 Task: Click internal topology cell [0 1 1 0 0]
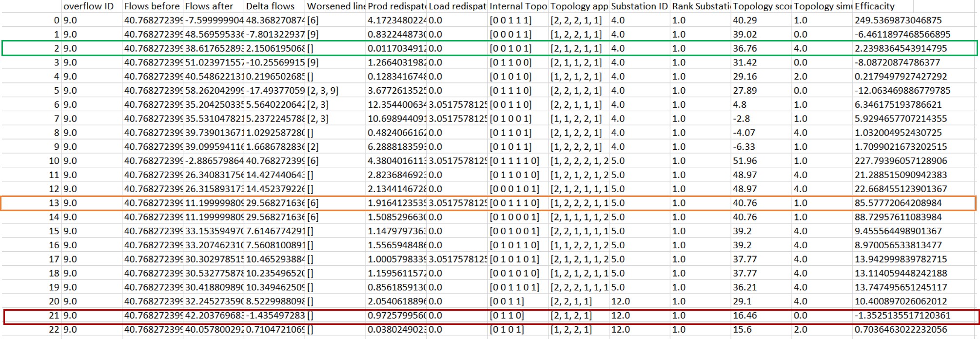click(x=510, y=62)
